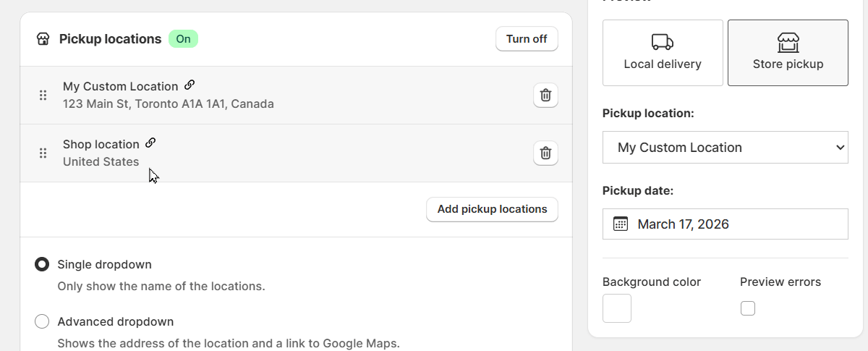868x351 pixels.
Task: Enable the Preview errors checkbox
Action: (748, 308)
